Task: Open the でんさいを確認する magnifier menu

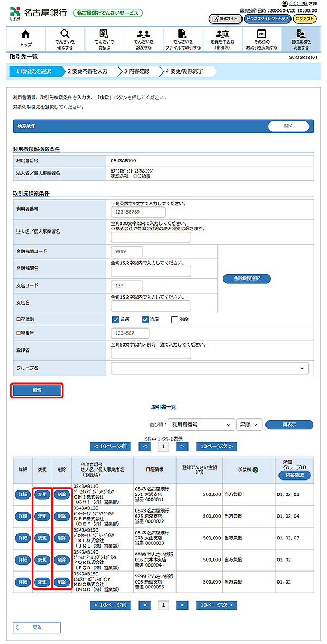Action: [65, 34]
